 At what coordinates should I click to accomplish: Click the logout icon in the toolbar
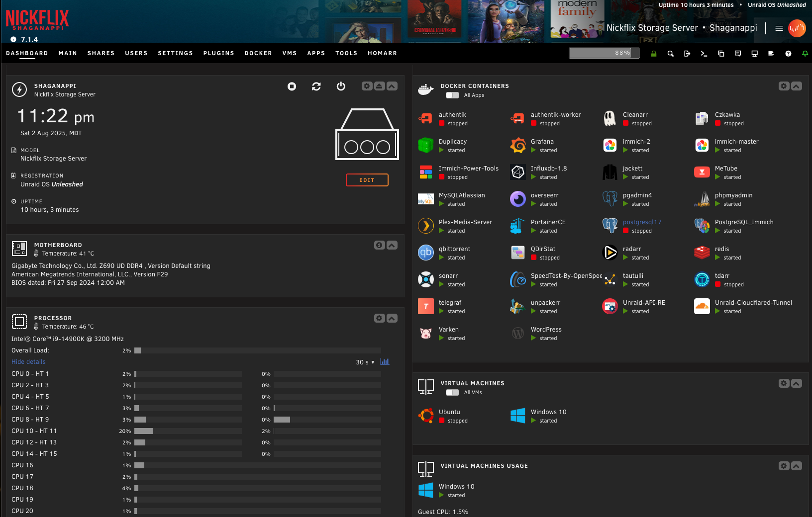coord(687,54)
